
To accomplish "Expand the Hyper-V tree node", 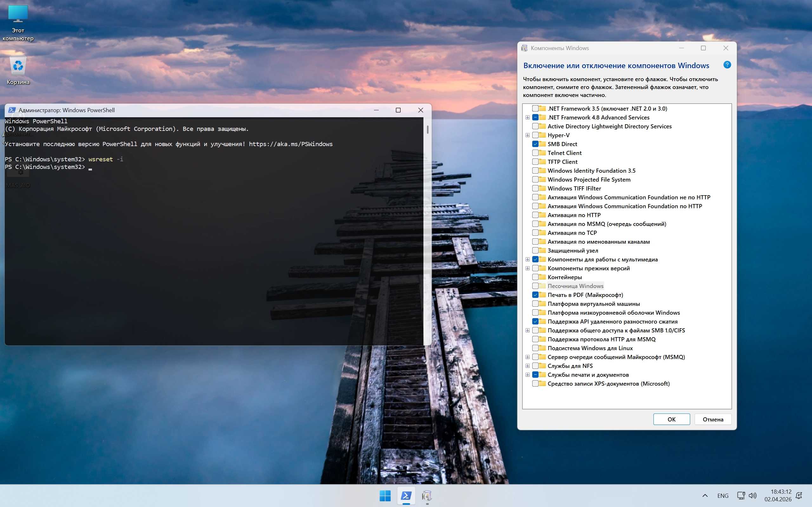I will click(527, 135).
